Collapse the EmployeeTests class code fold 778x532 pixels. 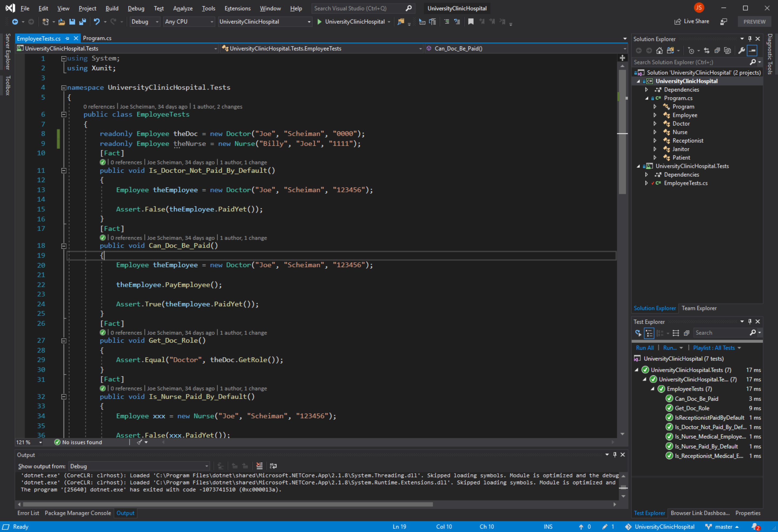pos(64,114)
